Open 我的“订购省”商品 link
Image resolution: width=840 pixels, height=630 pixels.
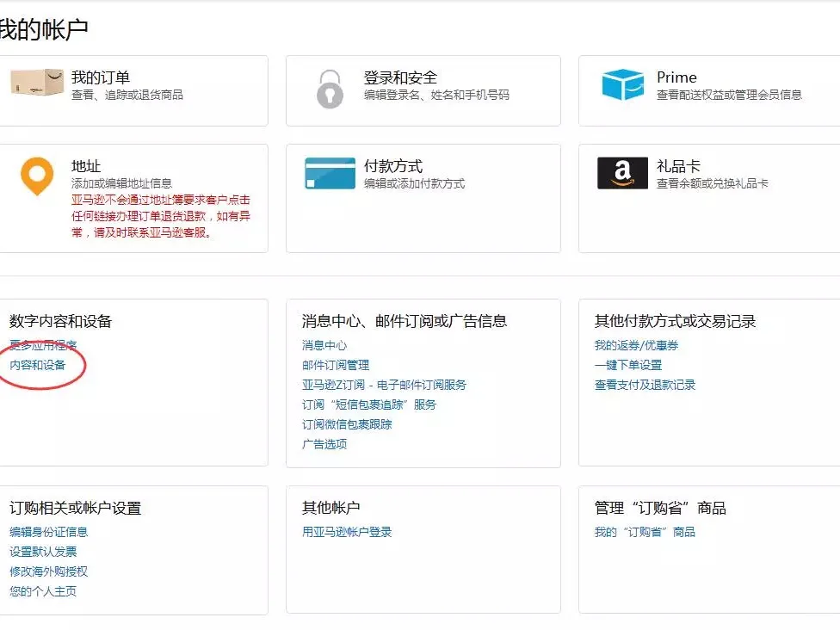pyautogui.click(x=645, y=532)
